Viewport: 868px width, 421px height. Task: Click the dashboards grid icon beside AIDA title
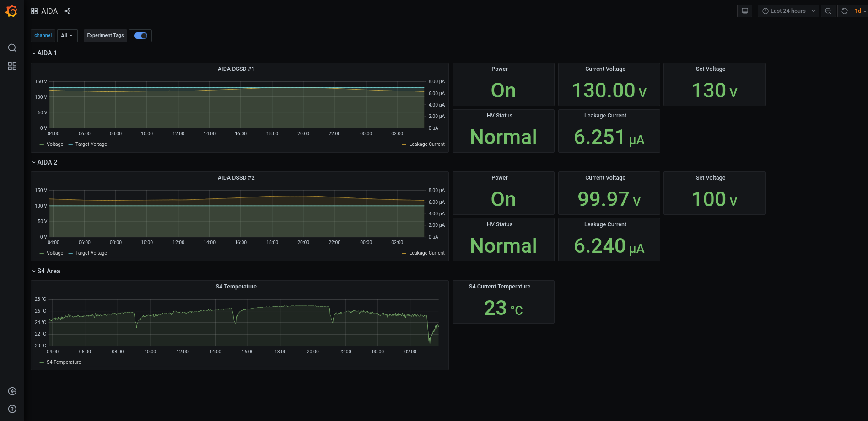point(34,11)
